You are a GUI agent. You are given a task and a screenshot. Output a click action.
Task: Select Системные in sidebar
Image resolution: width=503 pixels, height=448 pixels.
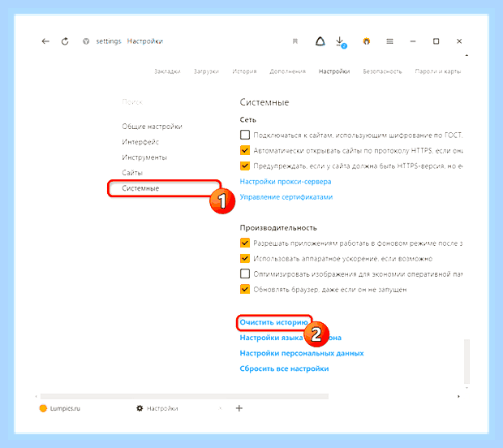pyautogui.click(x=140, y=188)
